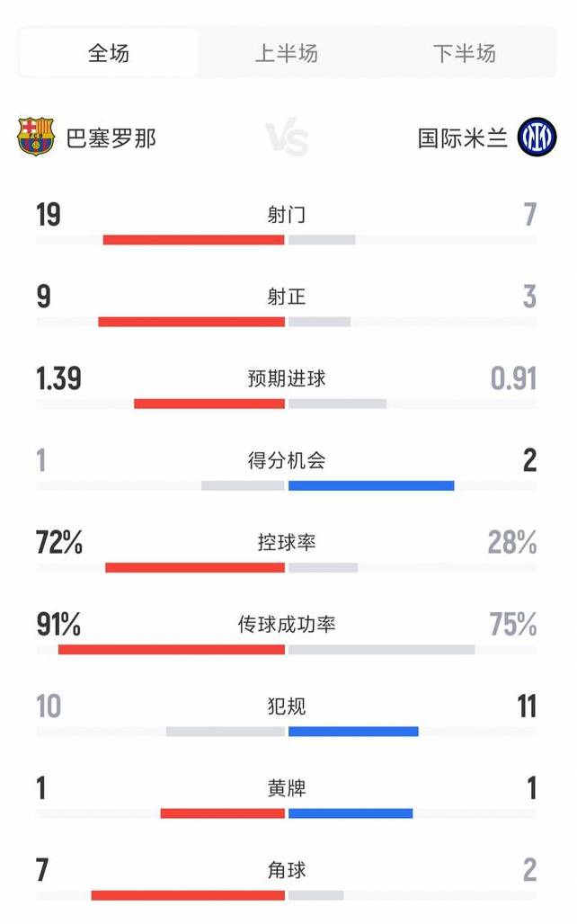The height and width of the screenshot is (924, 577).
Task: Click the VS icon between teams
Action: click(287, 138)
